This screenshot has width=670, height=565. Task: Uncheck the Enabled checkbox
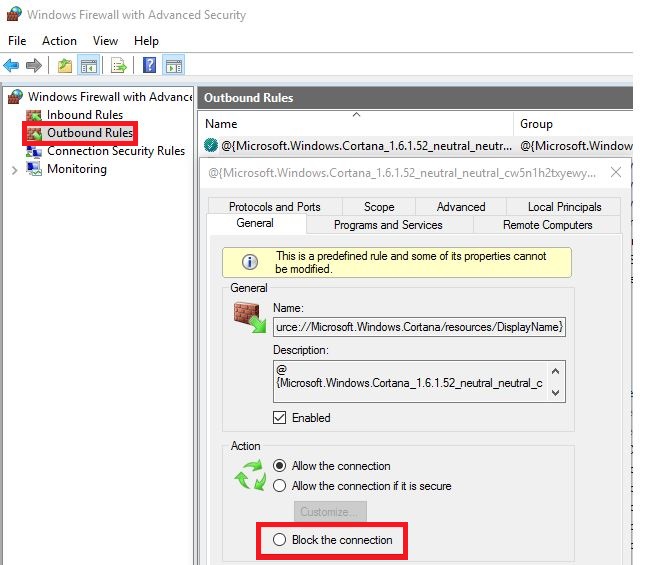279,418
